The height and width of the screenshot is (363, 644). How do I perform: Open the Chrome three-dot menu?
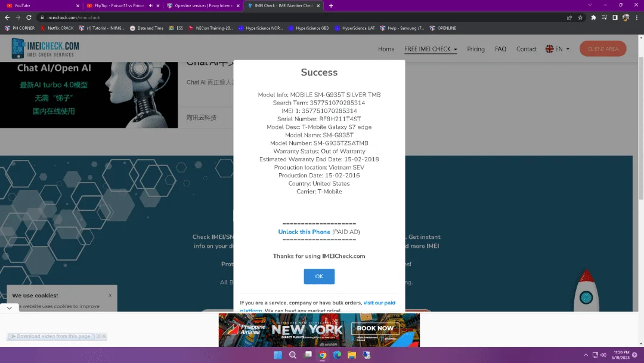637,17
